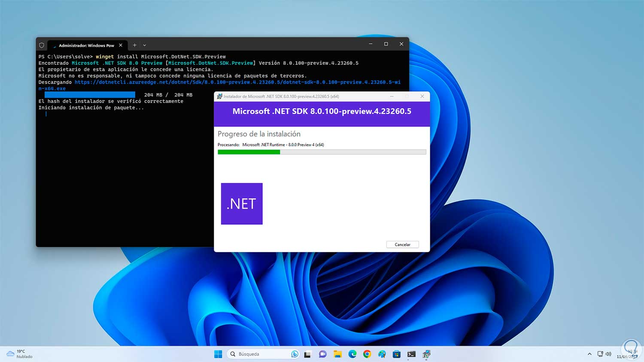Open the paint palette app in the taskbar
This screenshot has height=362, width=644.
point(382,354)
